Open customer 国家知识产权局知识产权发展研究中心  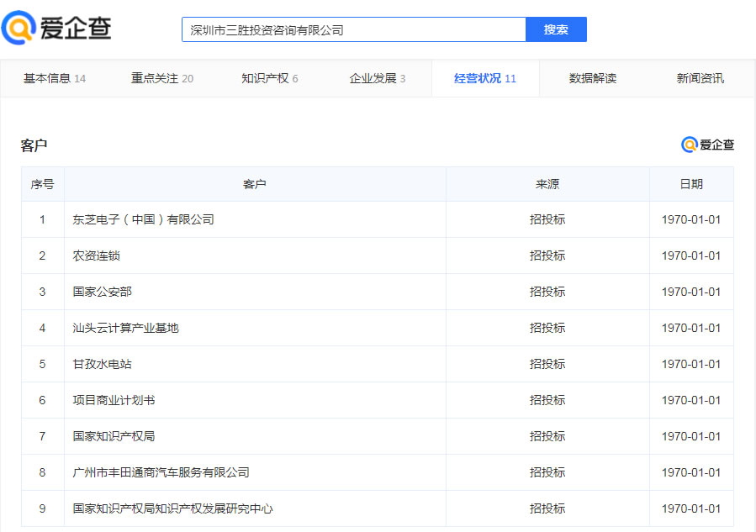point(172,508)
